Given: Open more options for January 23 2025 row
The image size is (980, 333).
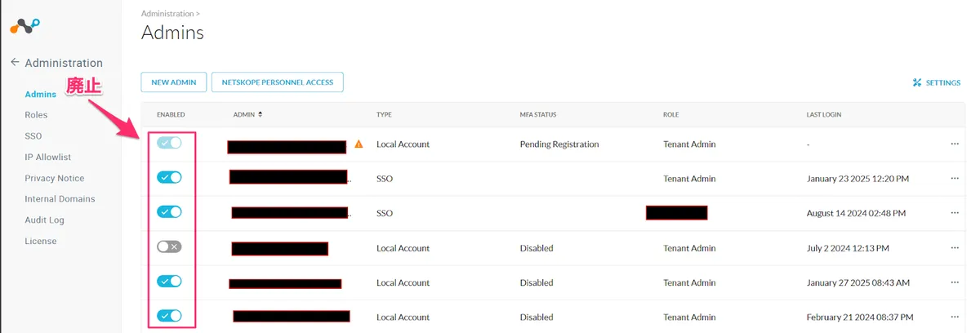Looking at the screenshot, I should (955, 179).
